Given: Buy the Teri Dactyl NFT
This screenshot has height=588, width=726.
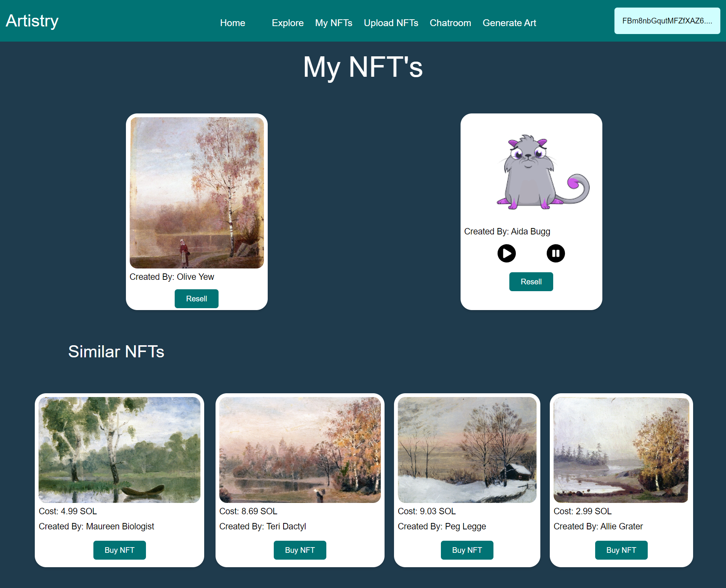Looking at the screenshot, I should pos(300,550).
